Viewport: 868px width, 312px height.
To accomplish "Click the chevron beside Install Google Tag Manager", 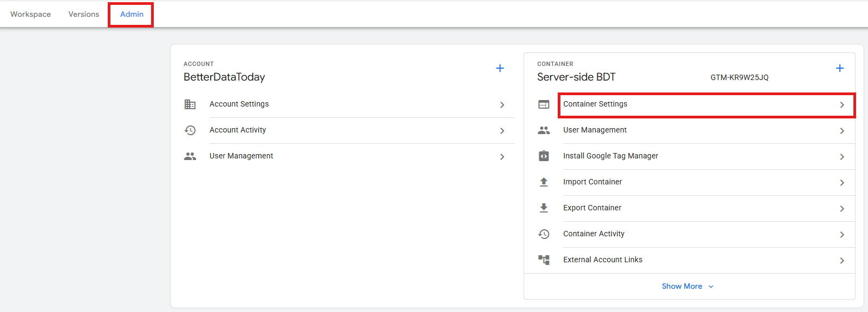I will [x=842, y=157].
